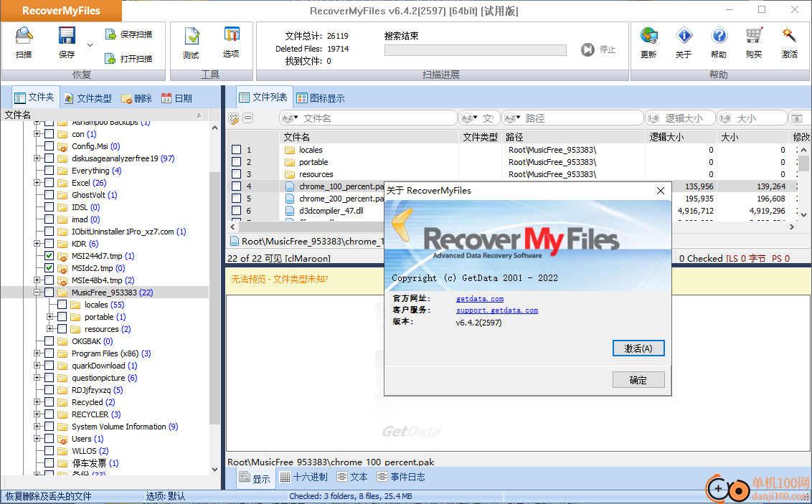Click A-Z sort icon in 文件名 filter
This screenshot has width=812, height=504.
coord(290,118)
